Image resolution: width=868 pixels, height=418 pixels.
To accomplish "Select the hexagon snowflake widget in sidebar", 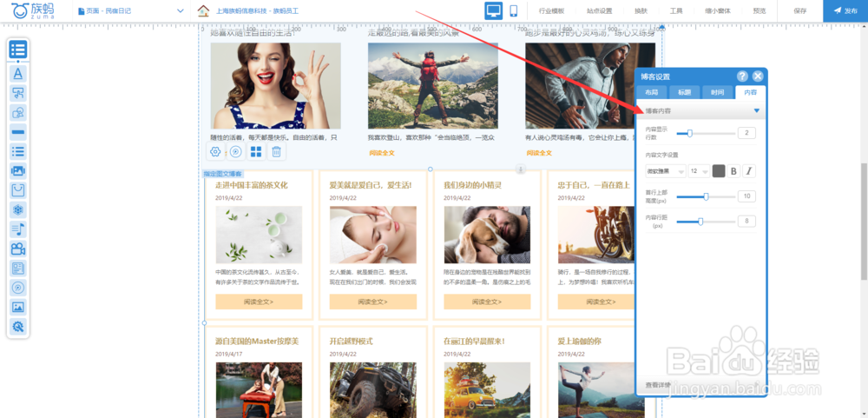I will [x=17, y=209].
